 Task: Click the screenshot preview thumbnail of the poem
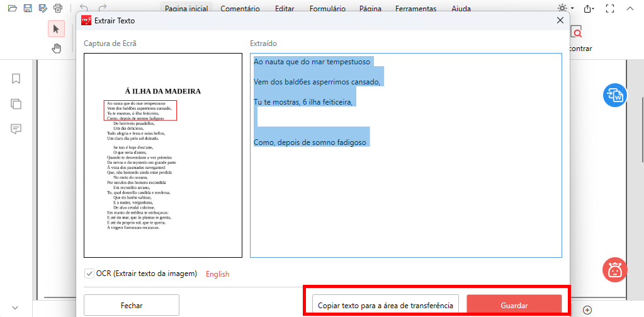(163, 156)
